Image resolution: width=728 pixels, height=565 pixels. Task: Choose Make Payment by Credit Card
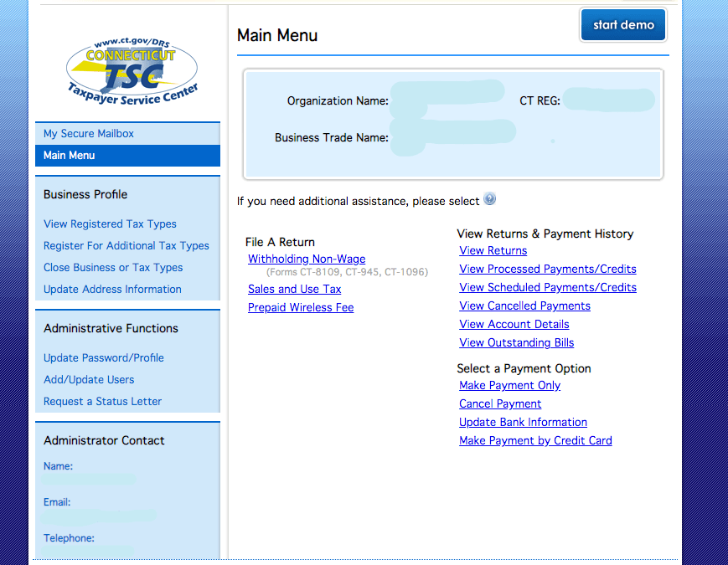tap(535, 441)
